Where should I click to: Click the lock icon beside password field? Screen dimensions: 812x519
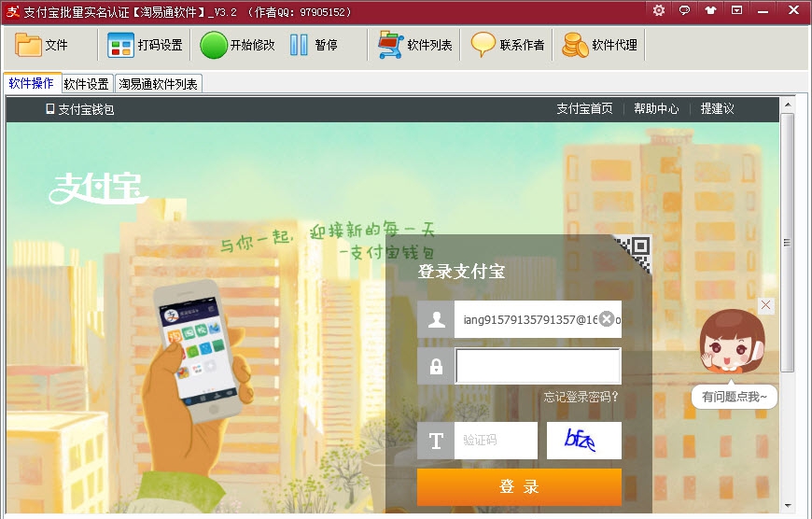click(x=436, y=366)
